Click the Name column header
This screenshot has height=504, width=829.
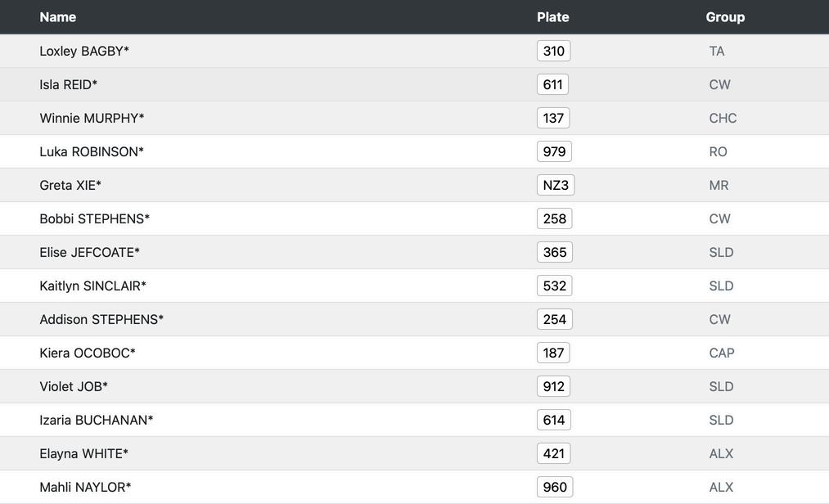click(58, 17)
